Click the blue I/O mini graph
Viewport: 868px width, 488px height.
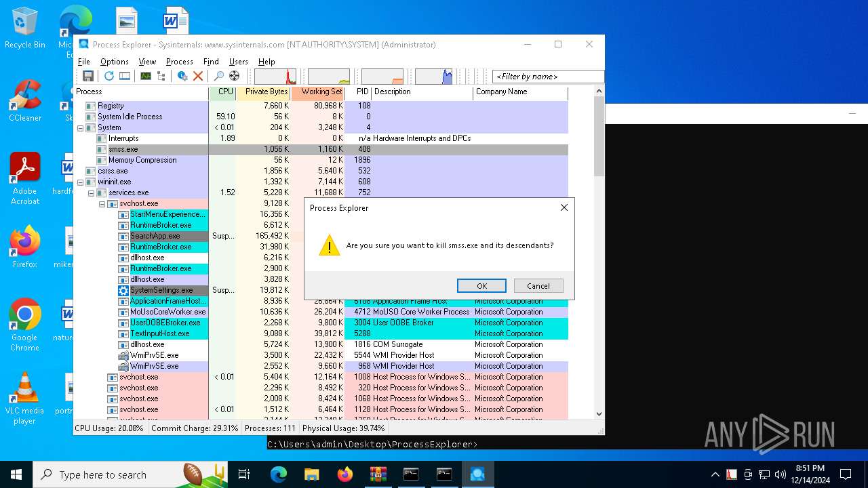click(434, 76)
